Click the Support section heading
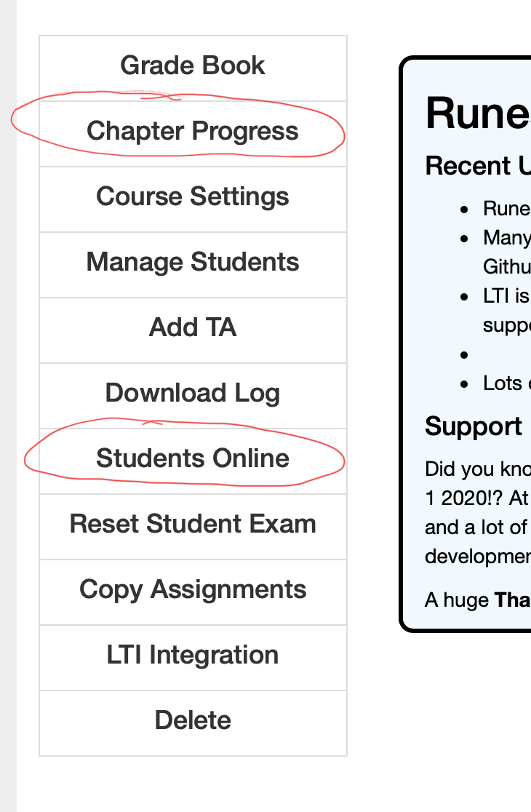 474,426
